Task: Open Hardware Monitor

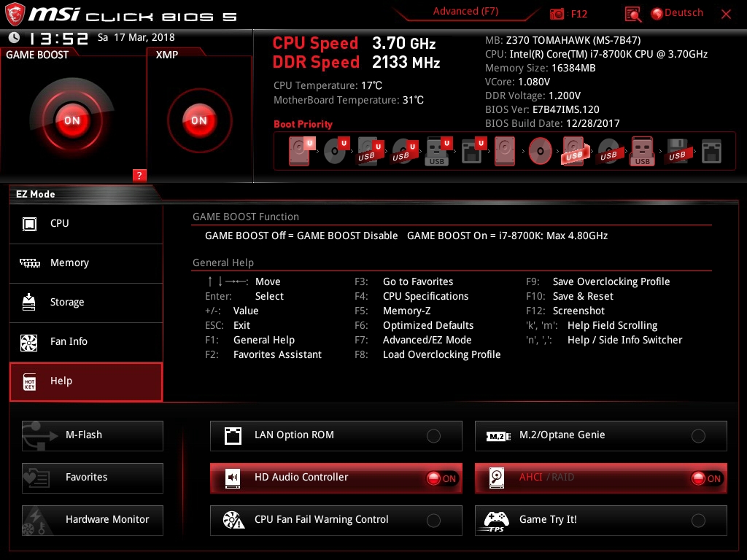Action: click(93, 521)
